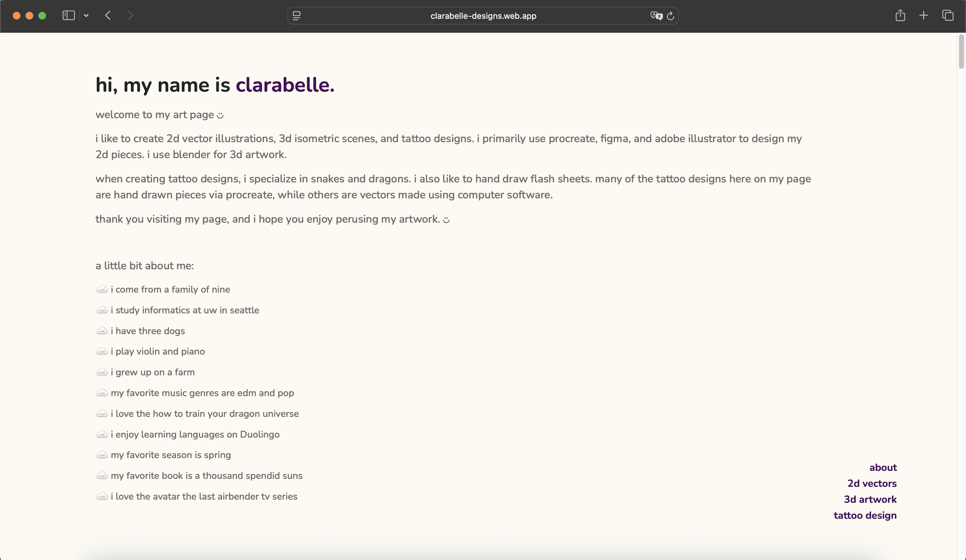Go back to the previous page
The height and width of the screenshot is (560, 966).
point(108,16)
